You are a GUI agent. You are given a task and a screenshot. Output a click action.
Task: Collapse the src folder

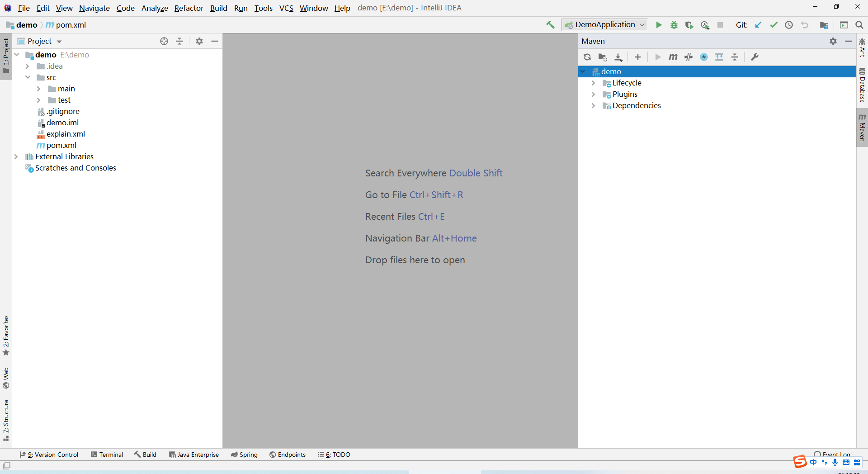[x=28, y=77]
